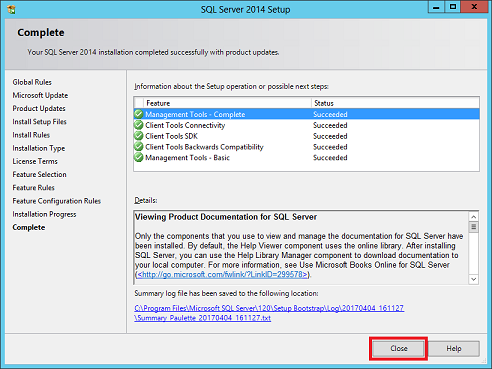
Task: Click Global Rules step in sidebar
Action: (x=32, y=82)
